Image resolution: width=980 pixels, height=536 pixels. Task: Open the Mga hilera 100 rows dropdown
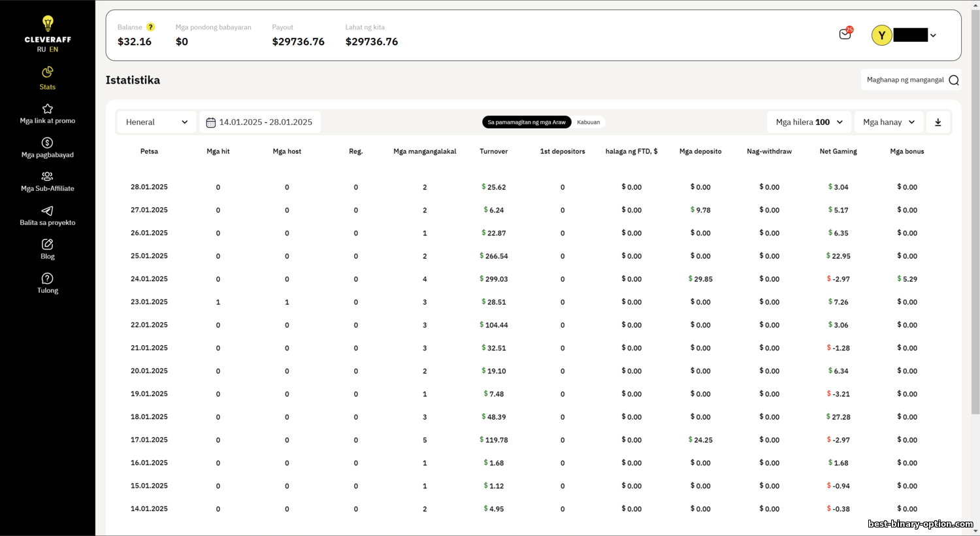point(809,122)
